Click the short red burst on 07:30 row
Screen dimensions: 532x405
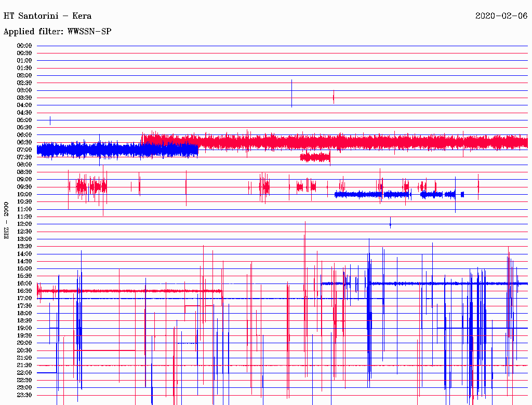pos(315,157)
